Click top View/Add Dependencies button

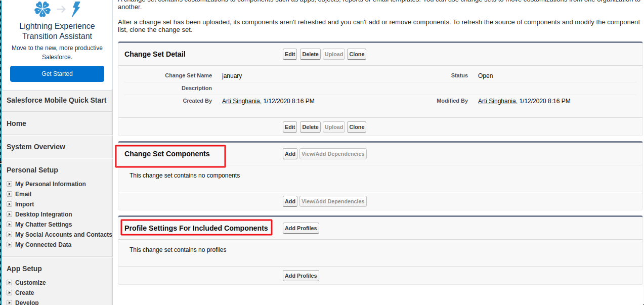click(333, 154)
